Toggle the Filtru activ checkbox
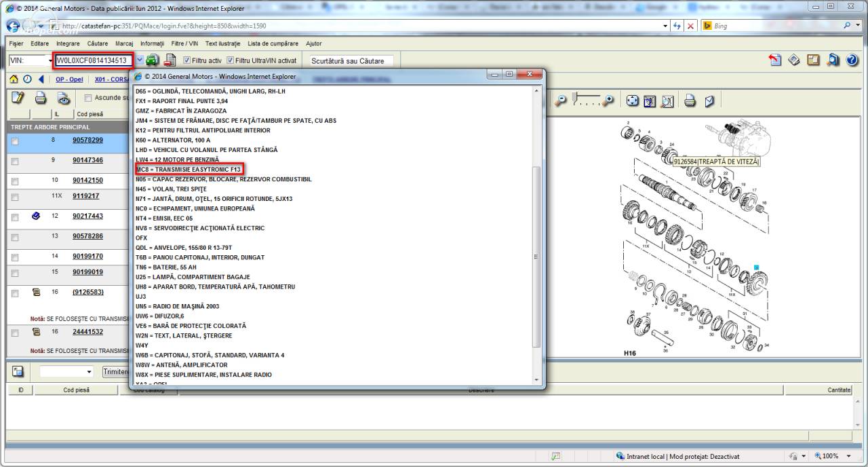 [187, 60]
